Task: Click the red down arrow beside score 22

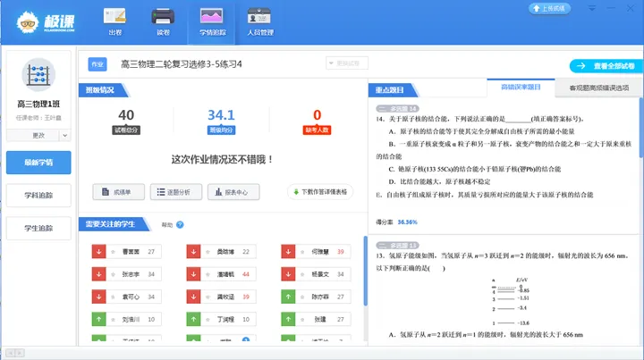Action: (193, 251)
